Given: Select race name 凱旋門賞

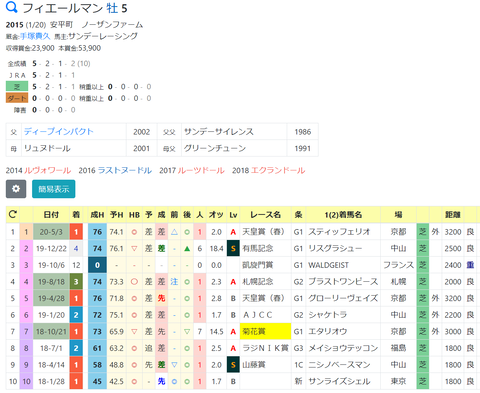Looking at the screenshot, I should pyautogui.click(x=258, y=265).
